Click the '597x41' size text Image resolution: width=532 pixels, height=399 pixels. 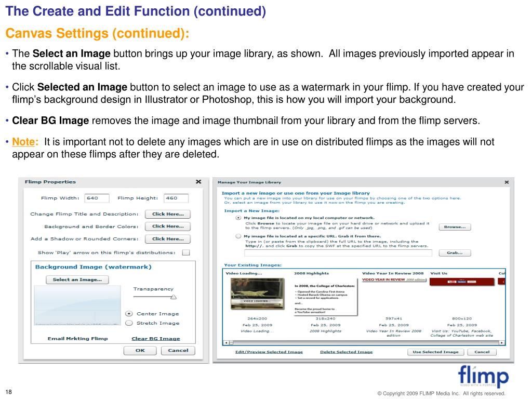coord(394,318)
